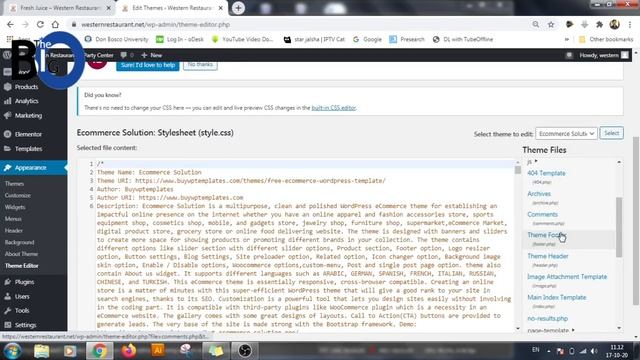Open the Don Bosco University bookmark

pos(116,39)
